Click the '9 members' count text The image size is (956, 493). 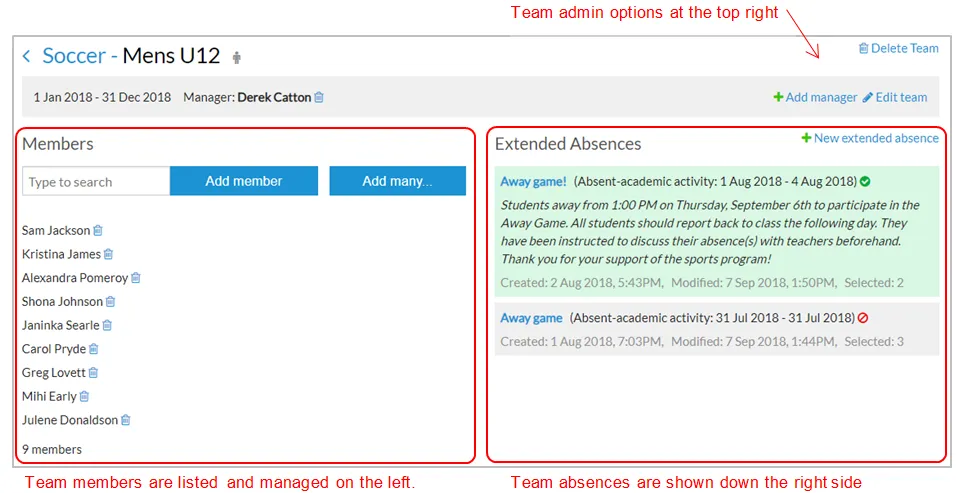(x=52, y=450)
